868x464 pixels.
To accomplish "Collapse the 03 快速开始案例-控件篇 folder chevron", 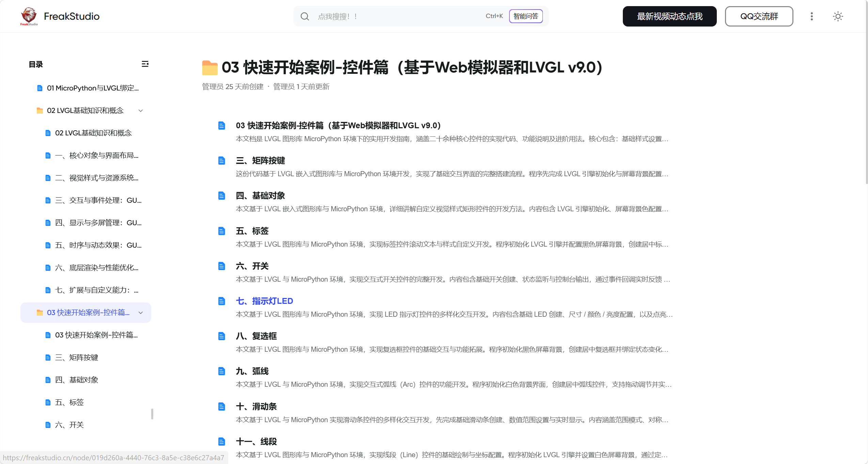I will tap(141, 313).
